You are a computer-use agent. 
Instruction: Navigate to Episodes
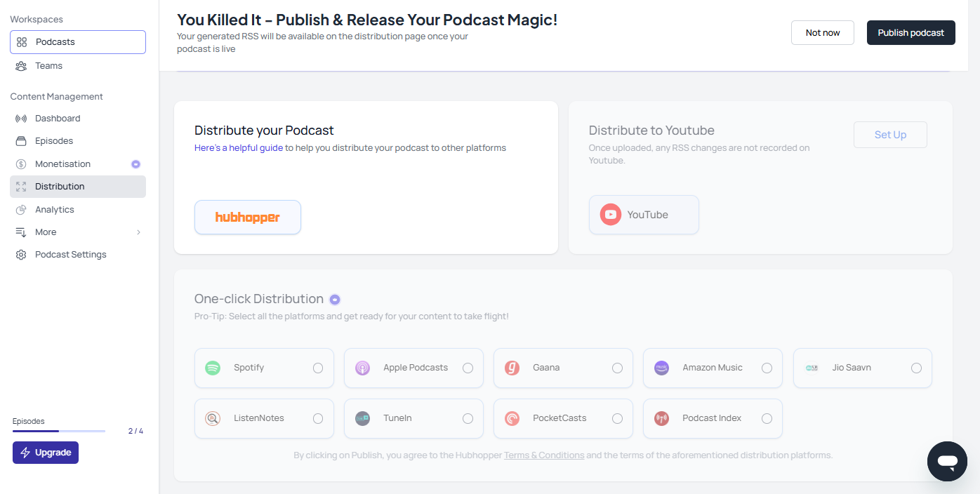click(78, 141)
